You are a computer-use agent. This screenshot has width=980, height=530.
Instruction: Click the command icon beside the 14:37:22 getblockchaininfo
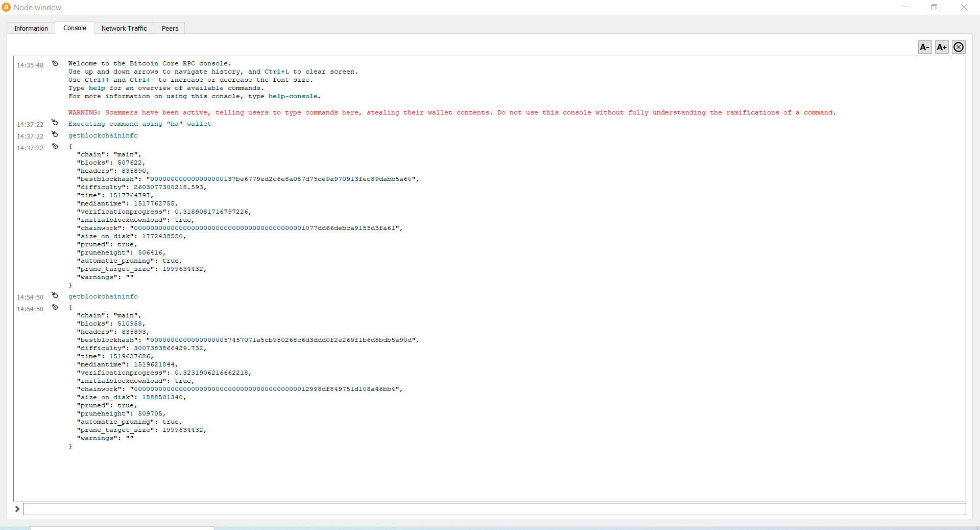coord(55,134)
